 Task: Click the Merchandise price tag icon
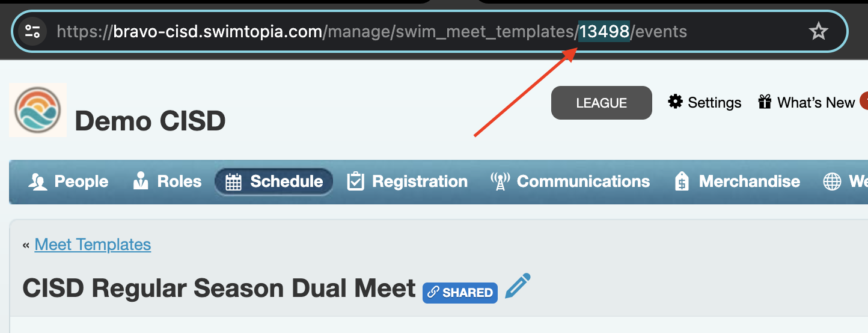(x=682, y=182)
